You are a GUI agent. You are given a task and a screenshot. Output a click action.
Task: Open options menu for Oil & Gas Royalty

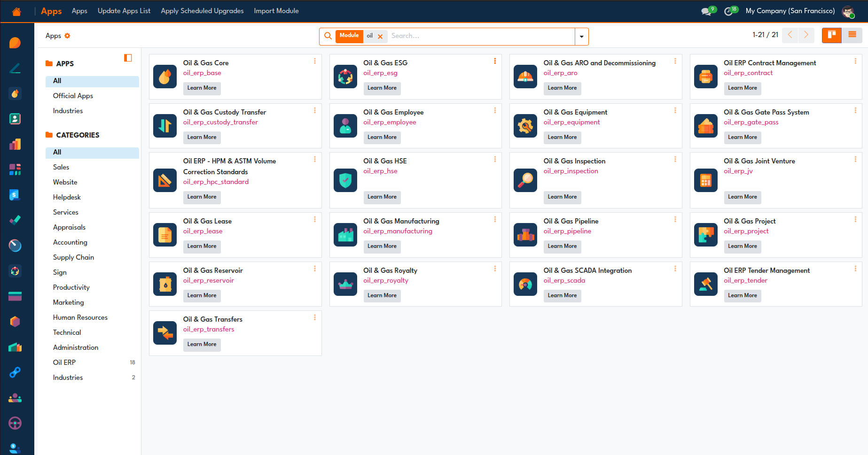coord(495,269)
